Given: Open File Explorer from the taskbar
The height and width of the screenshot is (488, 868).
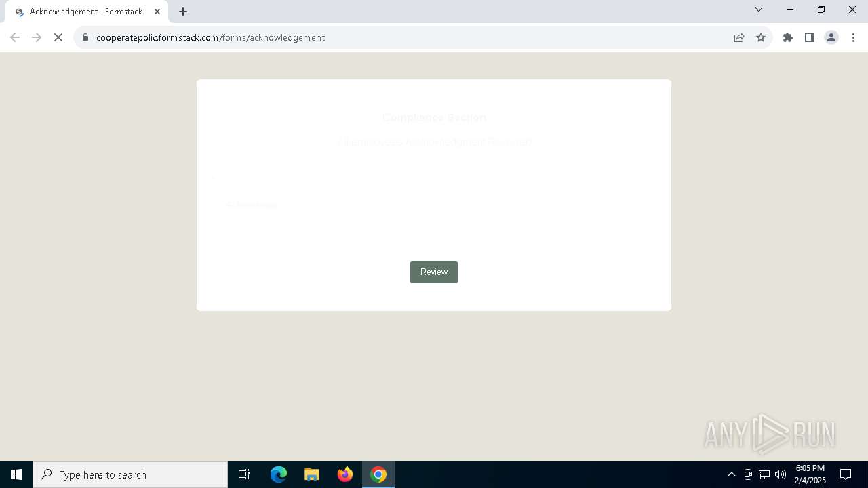Looking at the screenshot, I should [312, 474].
